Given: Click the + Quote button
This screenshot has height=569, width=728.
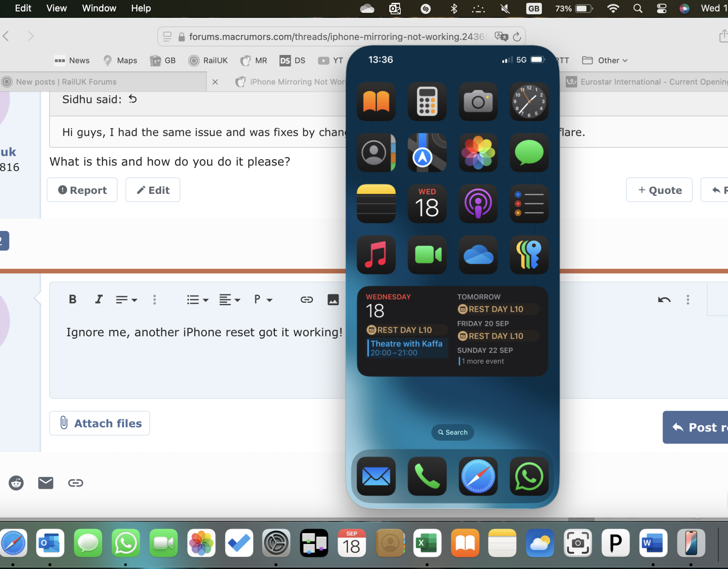Looking at the screenshot, I should pos(659,190).
